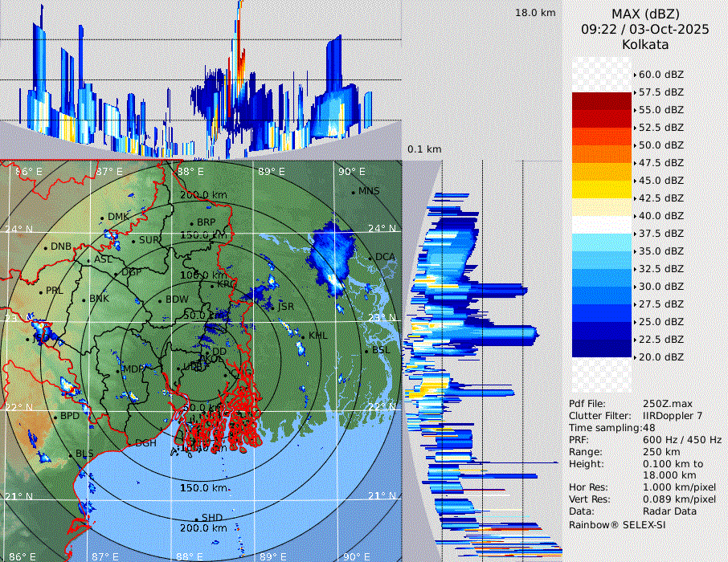Screen dimensions: 728x562
Task: Click the arrow marker beside 40.0 dBZ
Action: [635, 216]
